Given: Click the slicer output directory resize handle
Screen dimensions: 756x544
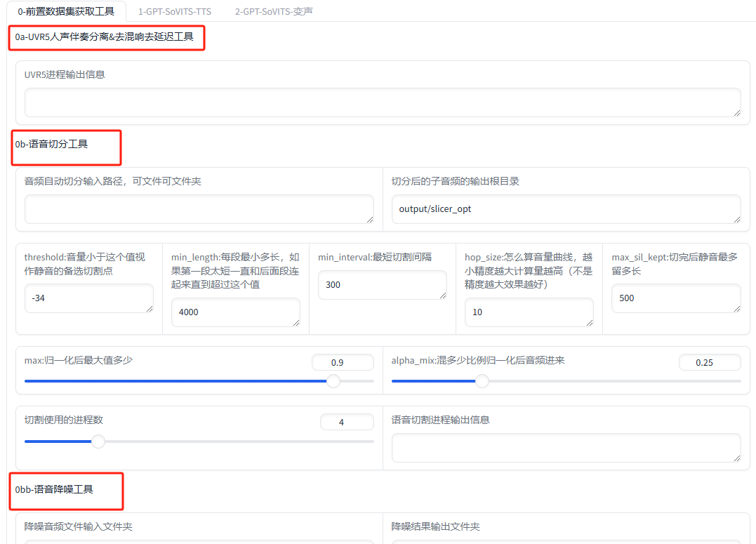Looking at the screenshot, I should click(737, 220).
